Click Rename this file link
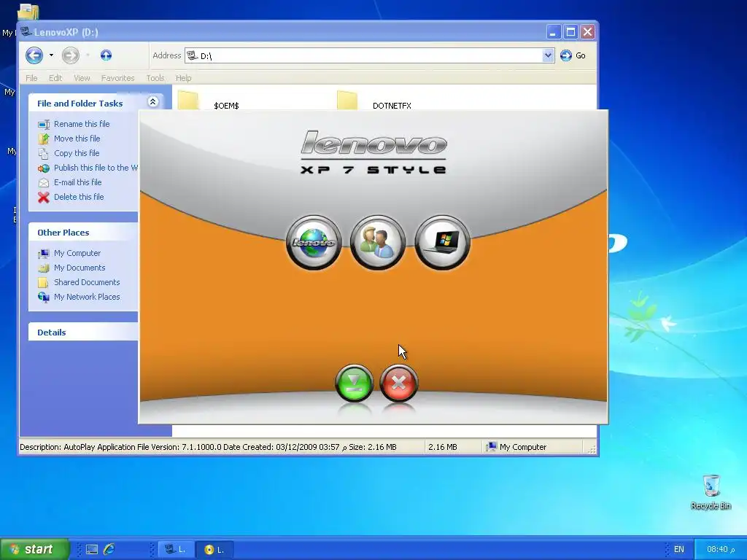The height and width of the screenshot is (560, 747). [82, 124]
